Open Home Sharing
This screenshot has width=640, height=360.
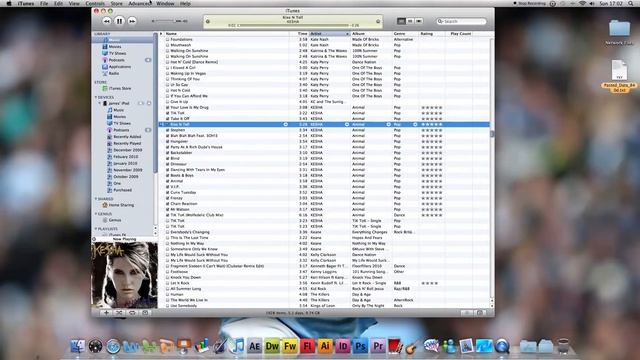click(x=121, y=205)
